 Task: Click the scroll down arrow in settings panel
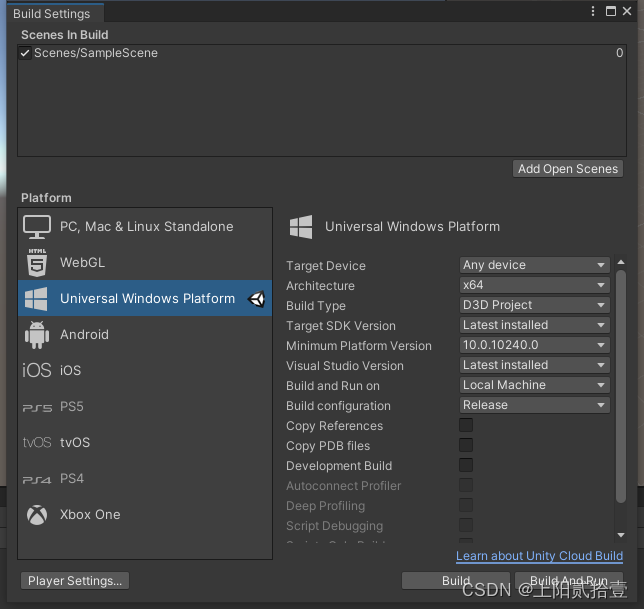[x=621, y=535]
